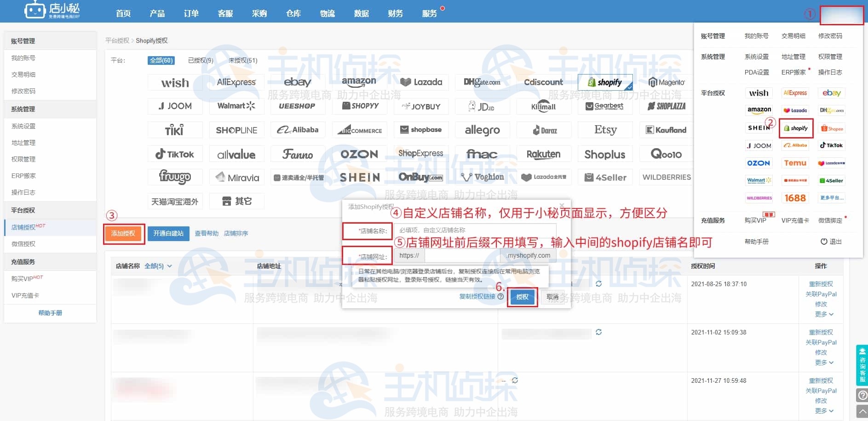Image resolution: width=868 pixels, height=421 pixels.
Task: Choose the allvalue platform logo
Action: tap(236, 154)
